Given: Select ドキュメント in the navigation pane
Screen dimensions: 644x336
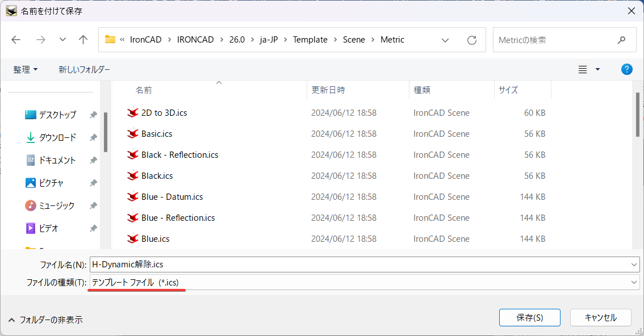Looking at the screenshot, I should (51, 160).
